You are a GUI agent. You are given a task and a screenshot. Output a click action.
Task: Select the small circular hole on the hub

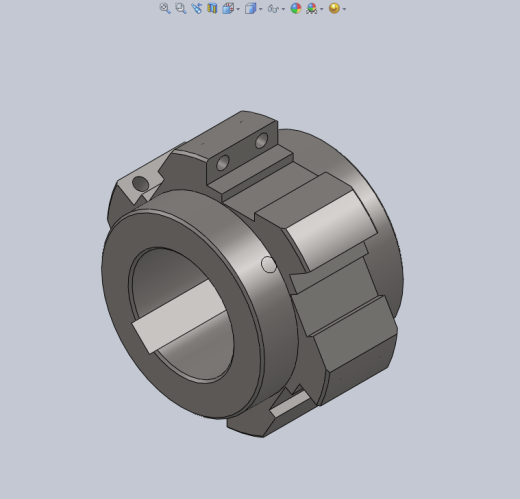pos(269,265)
